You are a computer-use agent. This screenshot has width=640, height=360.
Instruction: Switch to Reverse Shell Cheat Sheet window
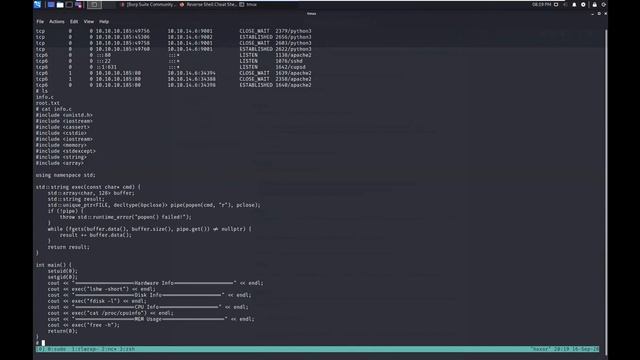click(208, 4)
